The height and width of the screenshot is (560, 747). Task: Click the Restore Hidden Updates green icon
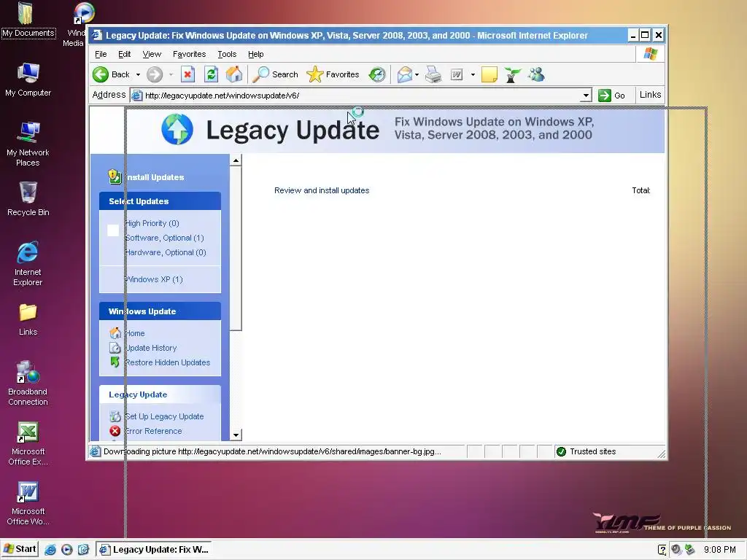115,362
